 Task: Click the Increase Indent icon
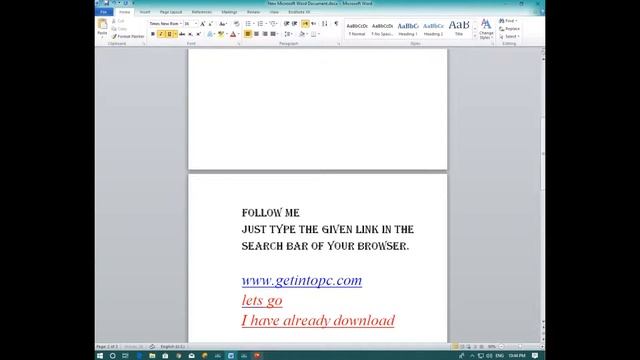[294, 24]
